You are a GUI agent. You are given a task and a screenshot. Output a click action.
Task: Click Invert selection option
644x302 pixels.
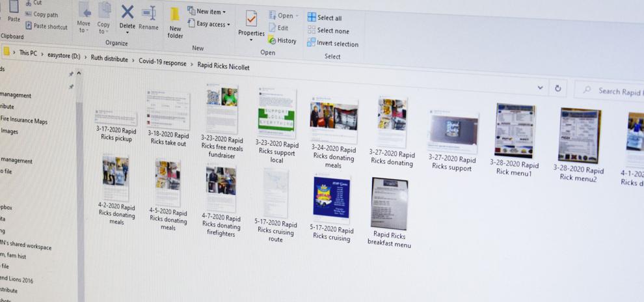(332, 44)
